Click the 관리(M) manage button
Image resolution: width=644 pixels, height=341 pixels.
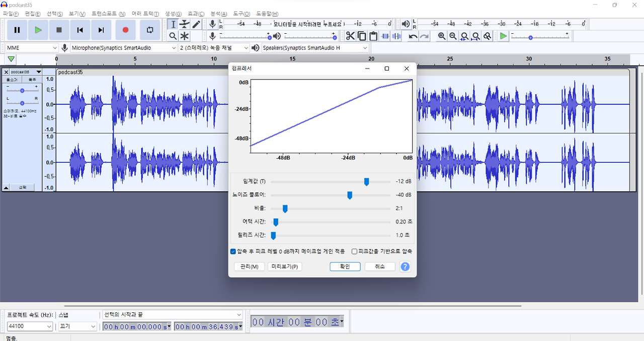tap(250, 267)
